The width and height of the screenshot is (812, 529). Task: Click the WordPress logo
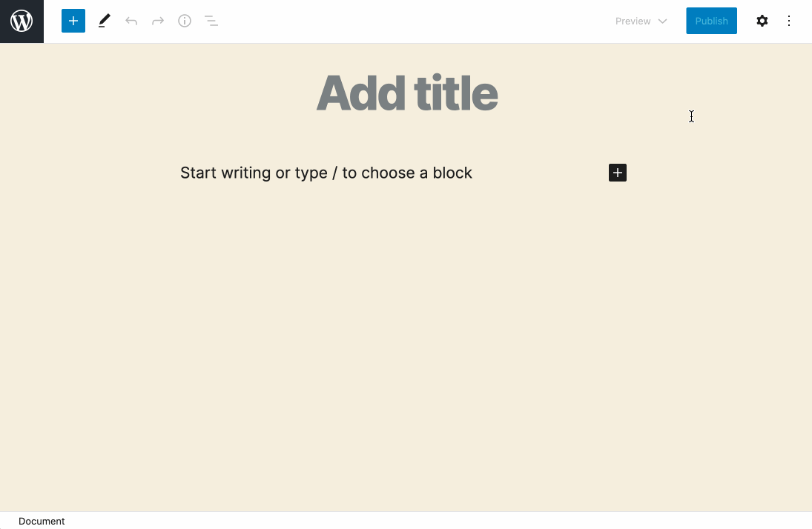(x=22, y=21)
